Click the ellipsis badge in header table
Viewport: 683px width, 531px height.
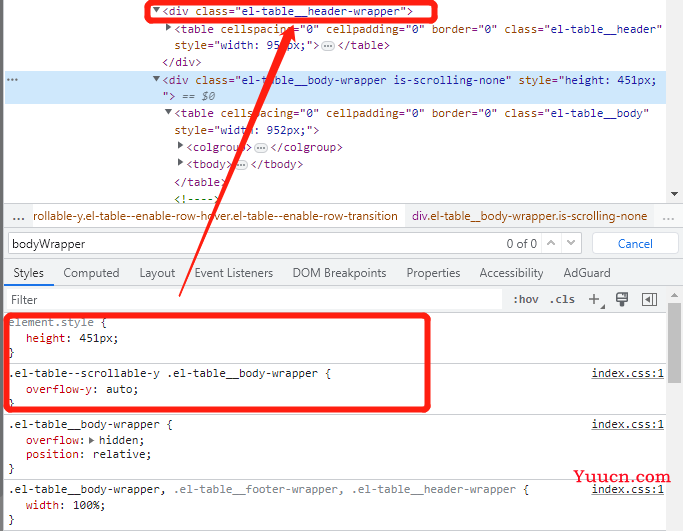pyautogui.click(x=328, y=46)
